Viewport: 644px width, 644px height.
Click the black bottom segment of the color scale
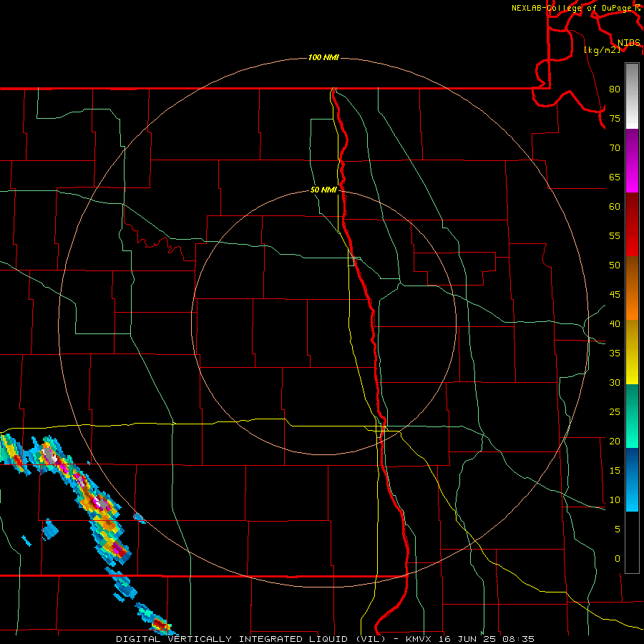point(632,542)
